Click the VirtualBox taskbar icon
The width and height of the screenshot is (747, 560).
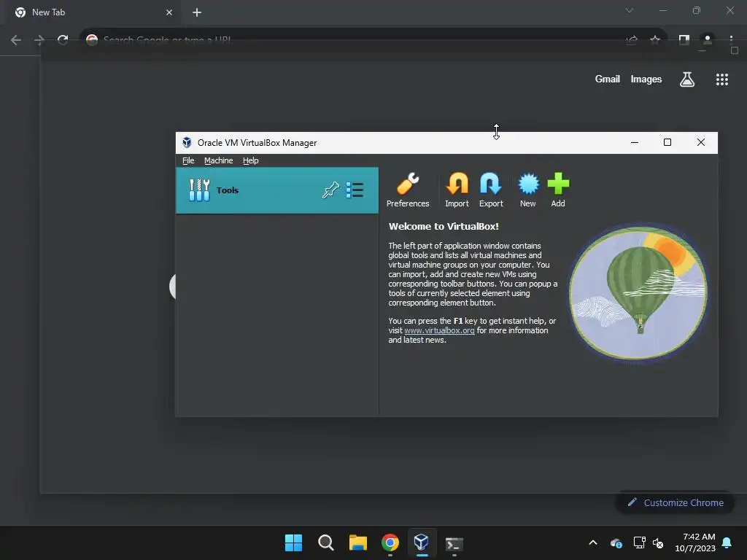coord(422,542)
